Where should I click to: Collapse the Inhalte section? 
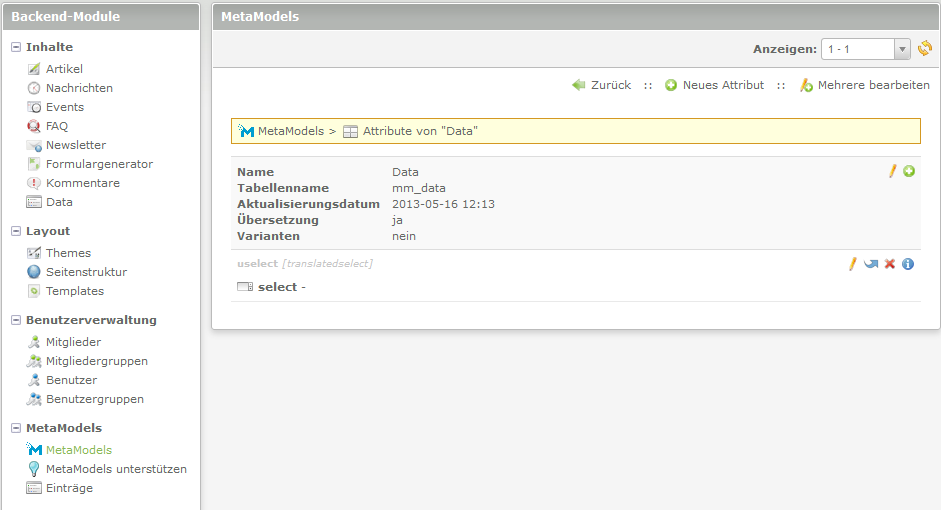(x=16, y=47)
